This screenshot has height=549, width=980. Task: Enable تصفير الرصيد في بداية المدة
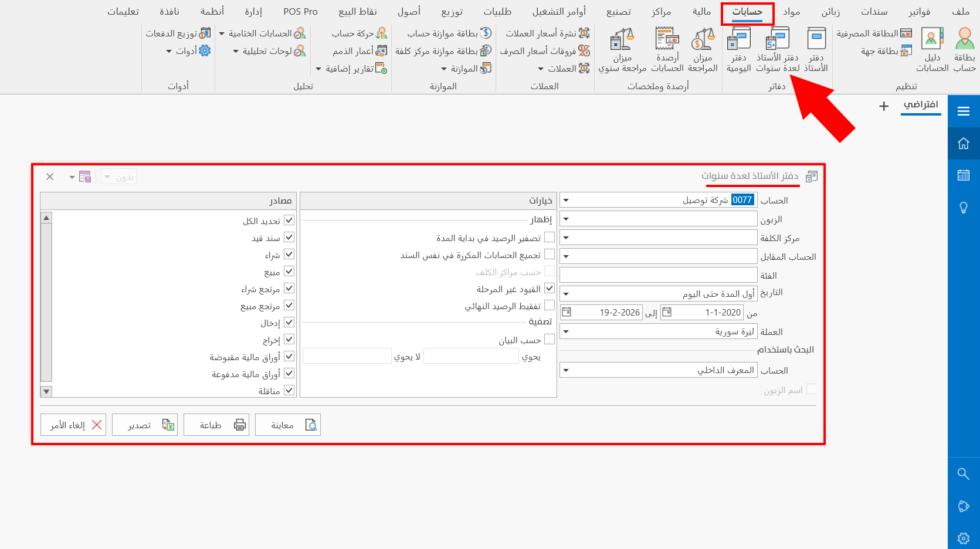click(550, 237)
